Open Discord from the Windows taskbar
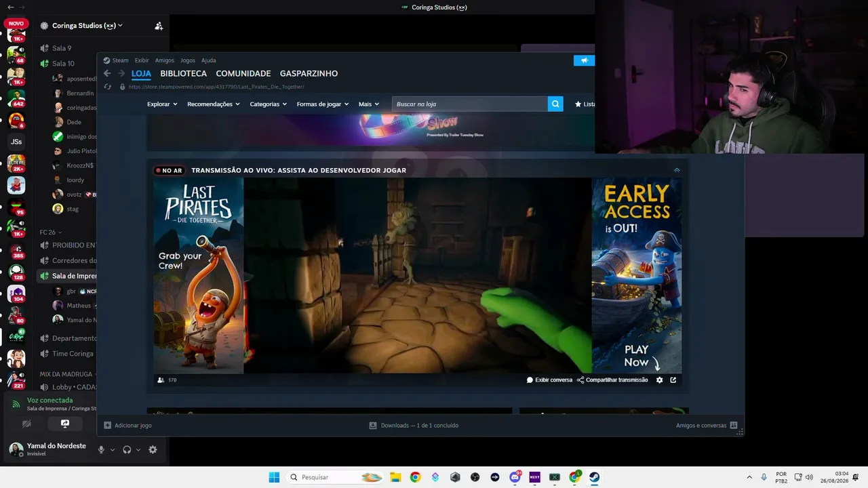 [515, 477]
